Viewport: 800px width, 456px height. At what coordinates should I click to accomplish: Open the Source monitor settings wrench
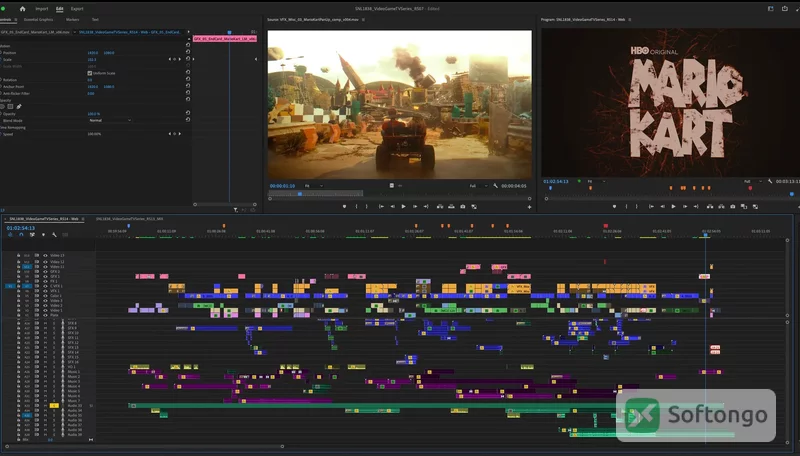(x=495, y=186)
